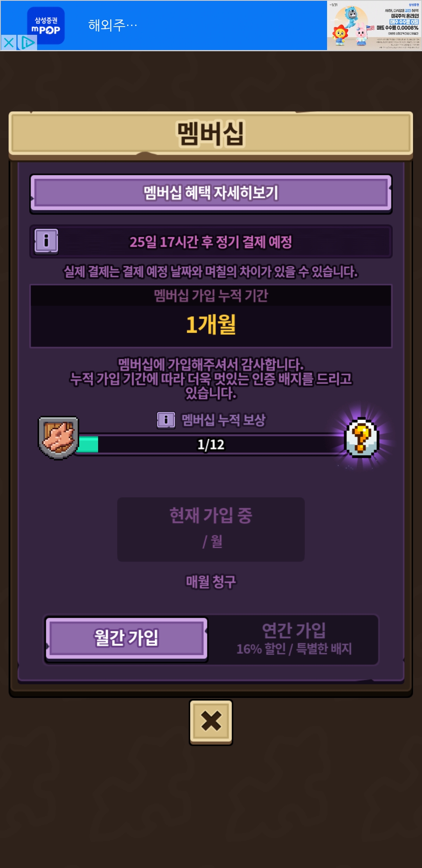Select the 월간 가입 tab
The height and width of the screenshot is (868, 422).
click(x=126, y=638)
